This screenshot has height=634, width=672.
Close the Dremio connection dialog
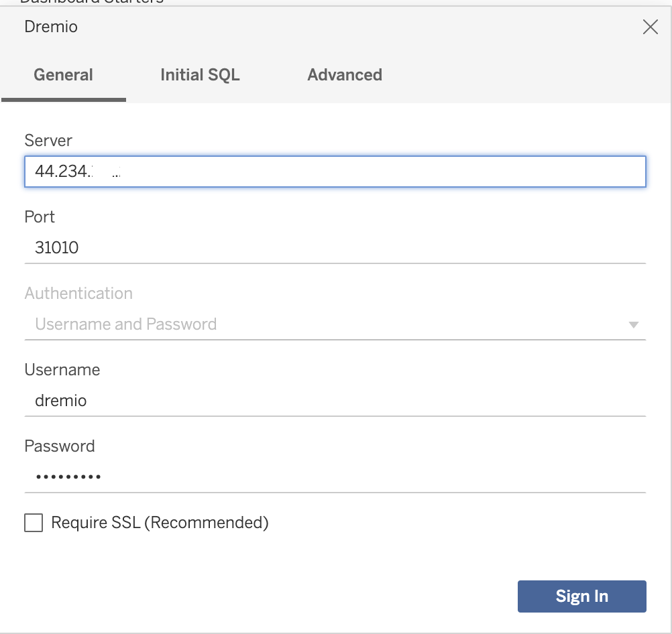[x=650, y=27]
